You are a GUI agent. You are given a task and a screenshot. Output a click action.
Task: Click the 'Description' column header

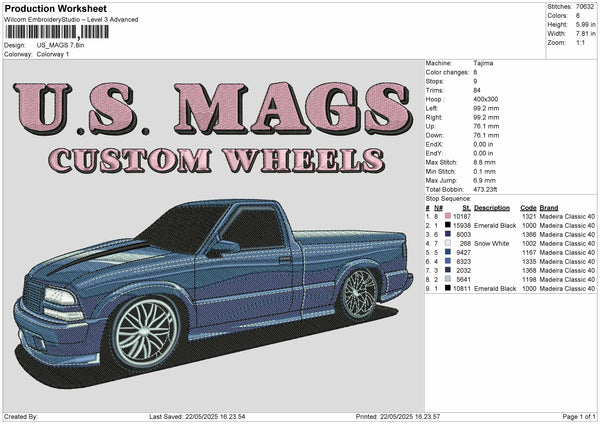[492, 208]
